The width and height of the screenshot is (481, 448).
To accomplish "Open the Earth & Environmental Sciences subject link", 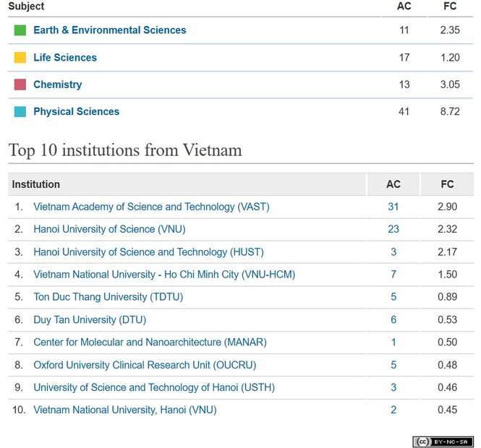I will (109, 30).
